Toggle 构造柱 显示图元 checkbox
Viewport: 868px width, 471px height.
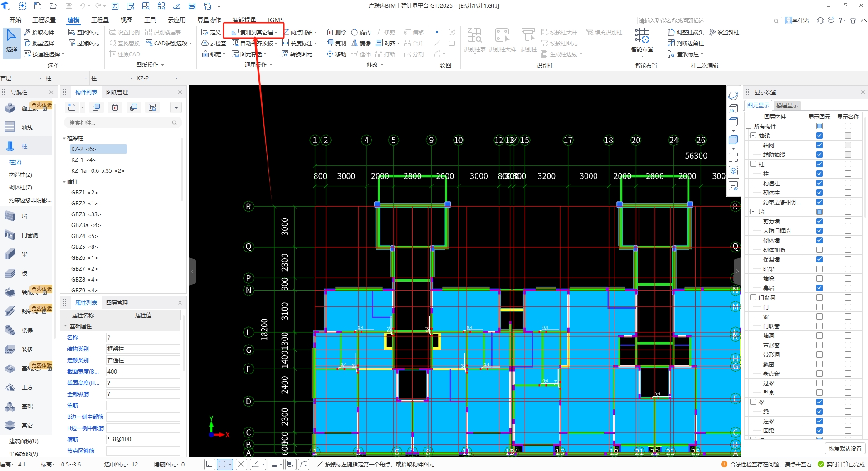pyautogui.click(x=819, y=183)
